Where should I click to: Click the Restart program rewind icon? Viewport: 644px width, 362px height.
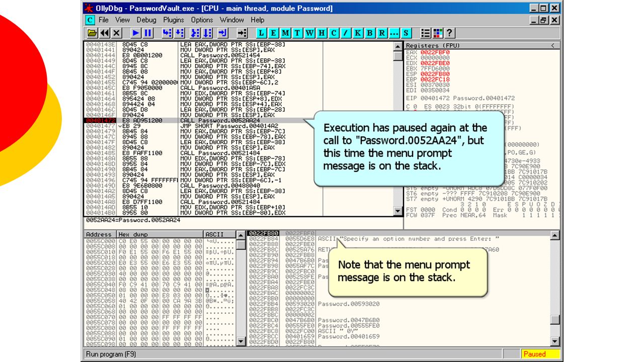tap(105, 33)
